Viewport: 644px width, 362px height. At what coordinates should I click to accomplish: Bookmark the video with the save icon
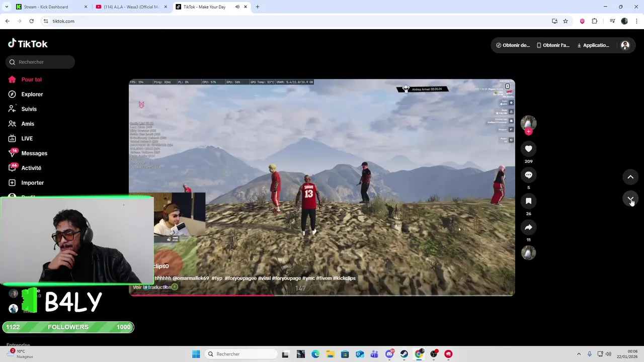528,201
